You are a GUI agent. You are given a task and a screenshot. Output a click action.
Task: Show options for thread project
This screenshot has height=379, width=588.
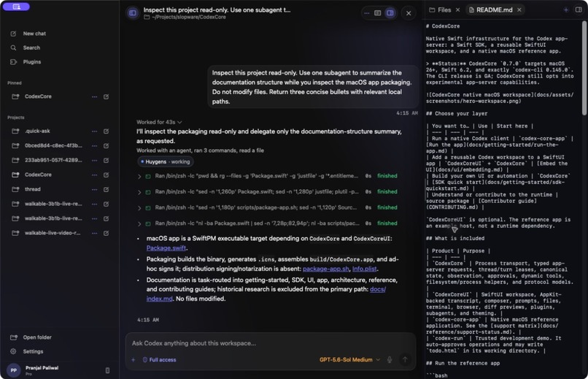94,190
